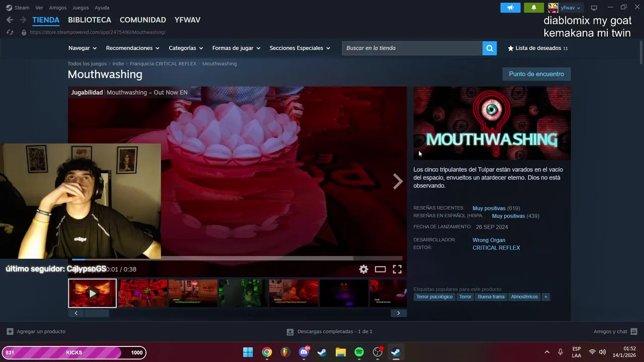Viewport: 644px width, 362px height.
Task: Launch Google Chrome from the taskbar
Action: [267, 352]
